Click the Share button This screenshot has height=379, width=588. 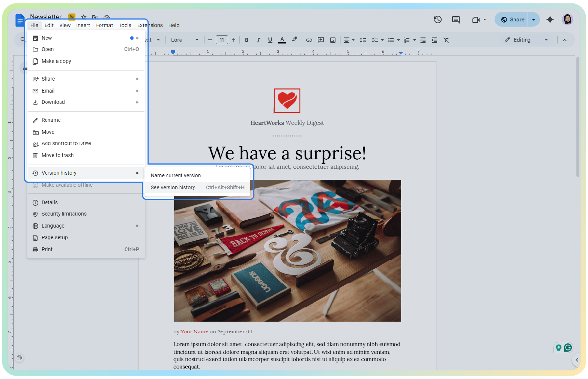tap(513, 19)
